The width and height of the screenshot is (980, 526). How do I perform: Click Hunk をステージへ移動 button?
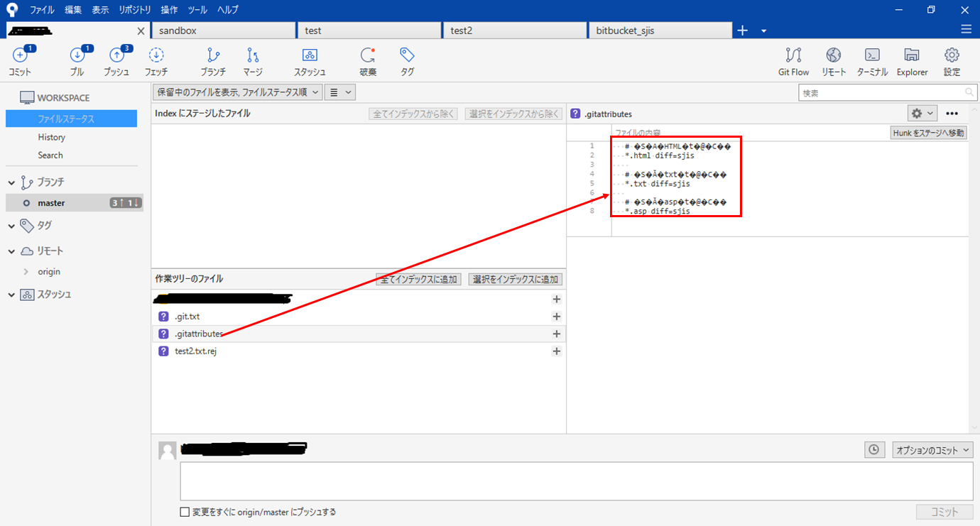929,133
